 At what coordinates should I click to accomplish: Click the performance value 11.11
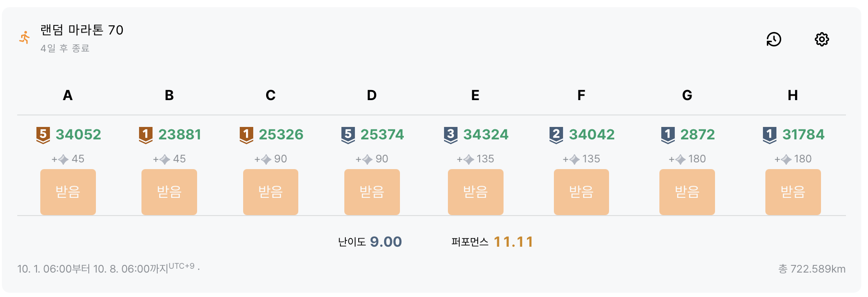click(514, 241)
